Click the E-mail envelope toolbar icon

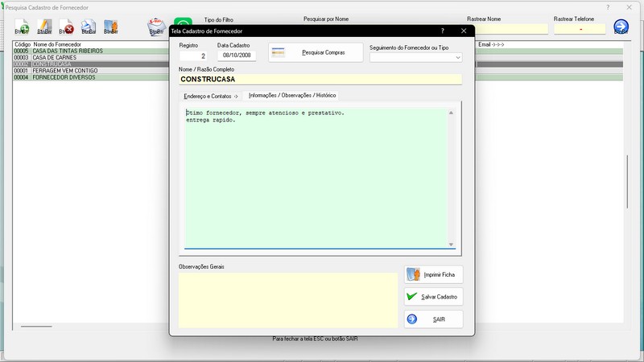pyautogui.click(x=156, y=27)
